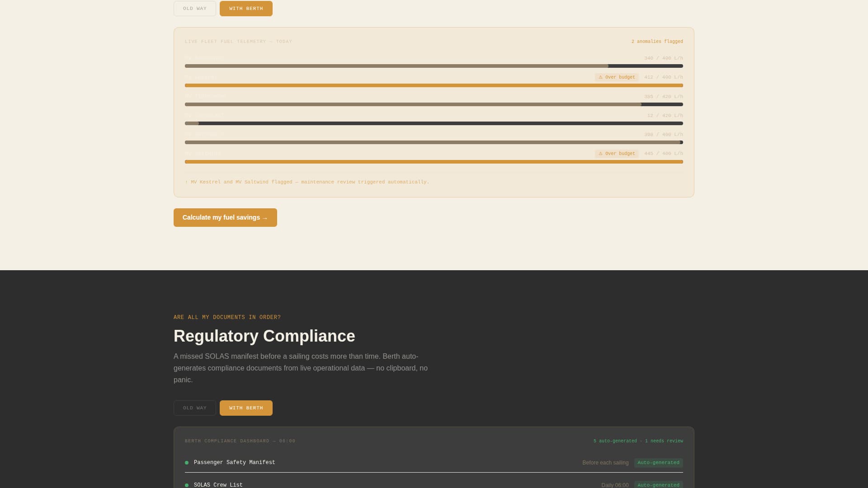The height and width of the screenshot is (488, 868).
Task: Switch to OLD WAY in the fuel telemetry section
Action: (x=194, y=8)
